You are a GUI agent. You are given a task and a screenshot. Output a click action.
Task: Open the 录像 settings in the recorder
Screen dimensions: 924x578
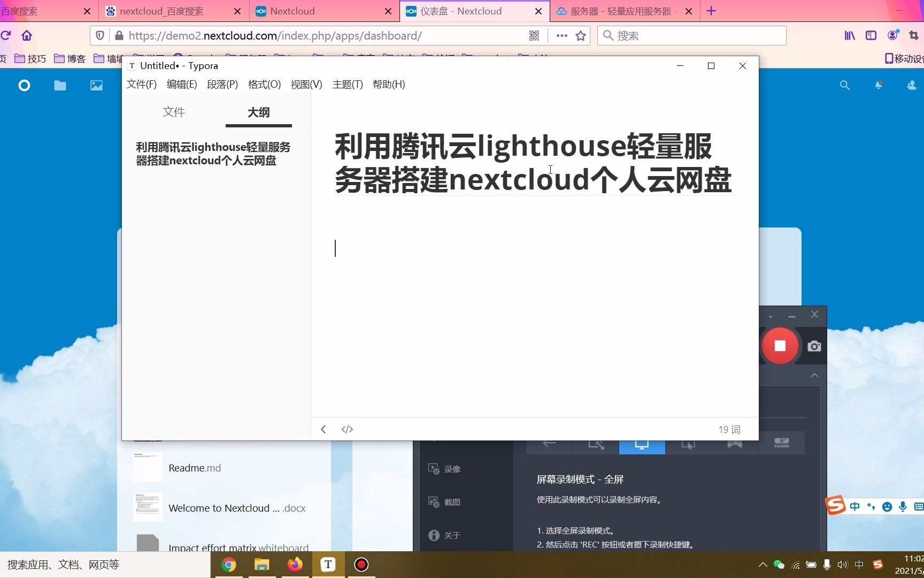tap(444, 469)
